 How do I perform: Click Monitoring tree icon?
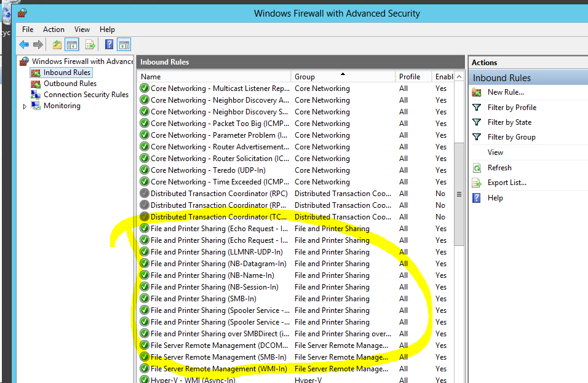(36, 106)
